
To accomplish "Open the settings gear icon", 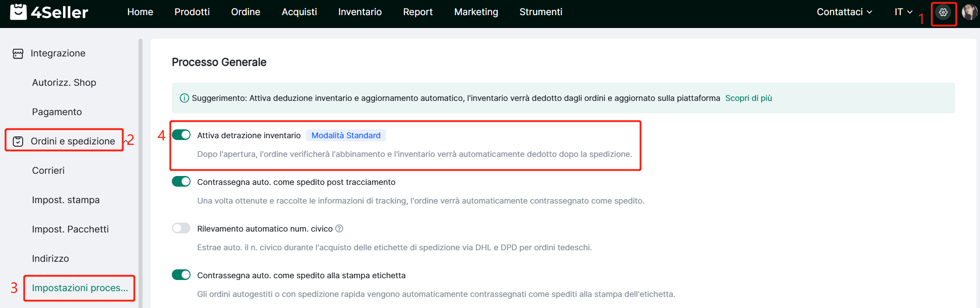I will [943, 12].
